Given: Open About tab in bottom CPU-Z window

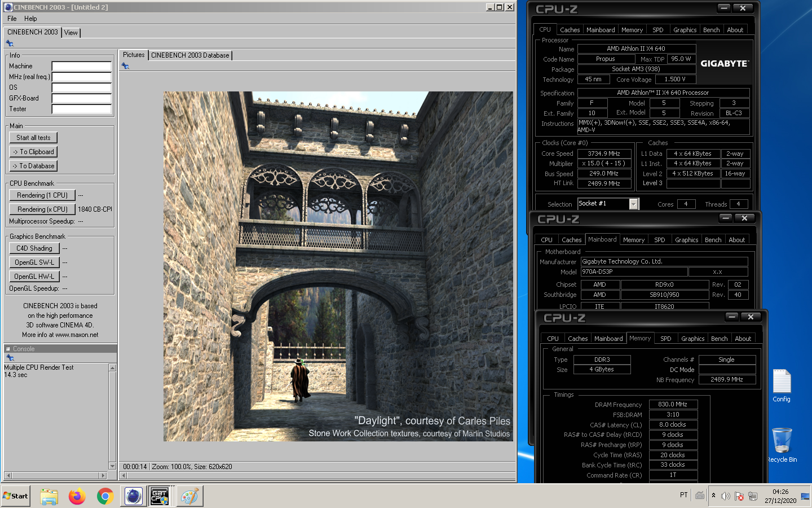Looking at the screenshot, I should (x=743, y=339).
